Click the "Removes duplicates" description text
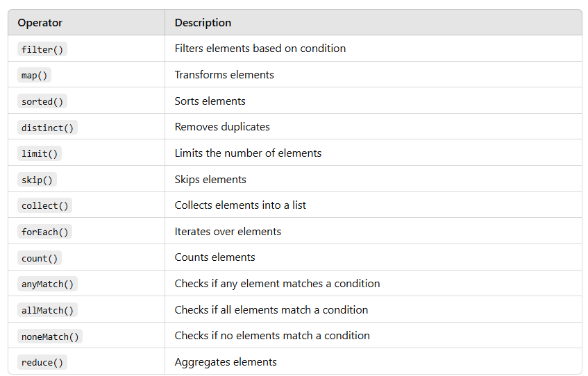 coord(222,127)
